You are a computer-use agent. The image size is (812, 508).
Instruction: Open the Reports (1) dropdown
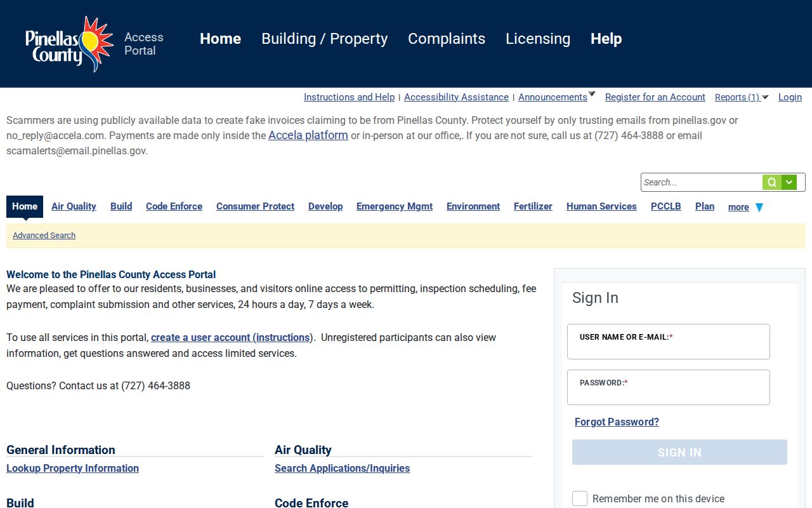(742, 97)
